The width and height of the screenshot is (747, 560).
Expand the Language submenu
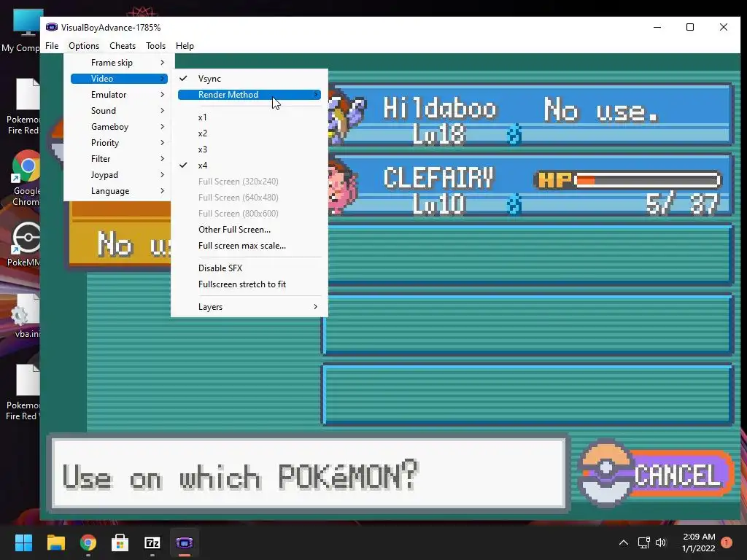[119, 191]
